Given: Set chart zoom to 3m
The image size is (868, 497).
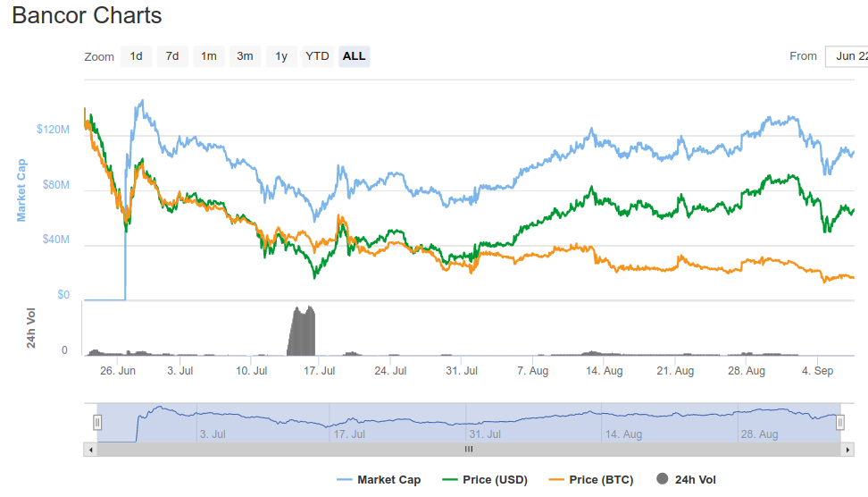Looking at the screenshot, I should [x=245, y=56].
